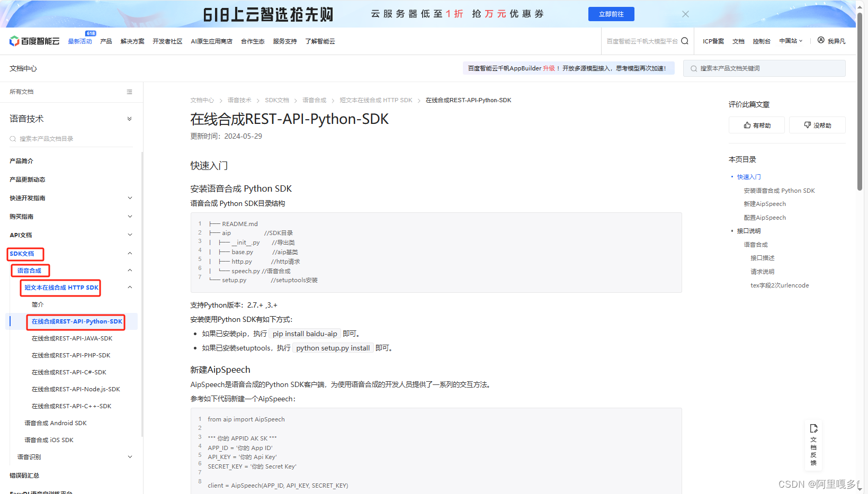Collapse 短文本在线合成 HTTP SDK chevron
This screenshot has width=868, height=494.
130,287
